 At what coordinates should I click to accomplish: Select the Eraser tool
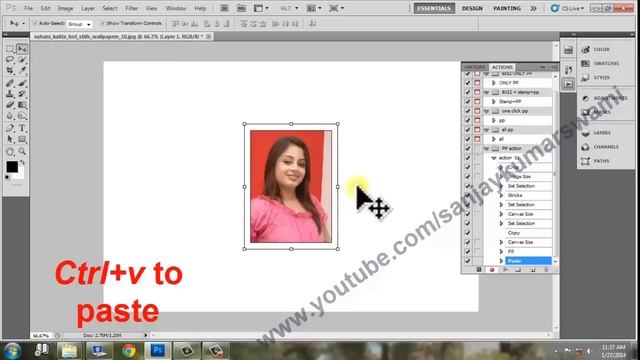pyautogui.click(x=10, y=105)
